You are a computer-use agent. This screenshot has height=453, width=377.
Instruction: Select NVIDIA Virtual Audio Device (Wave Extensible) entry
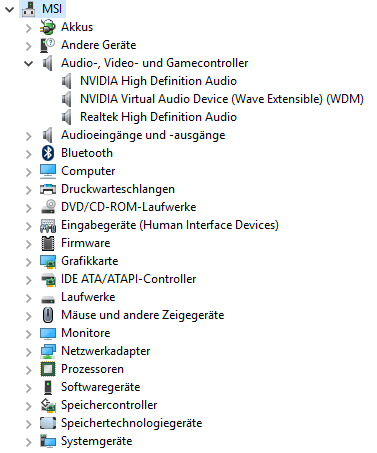click(222, 99)
